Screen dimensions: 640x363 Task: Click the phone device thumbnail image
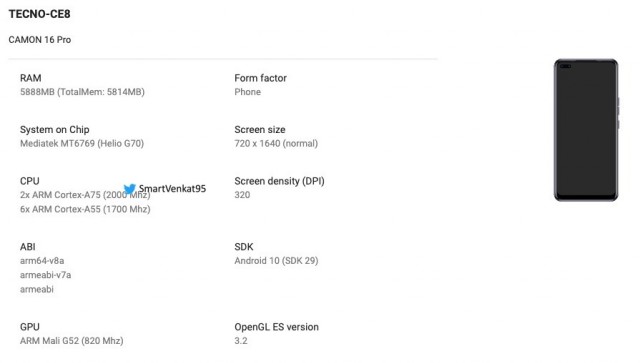(x=587, y=130)
